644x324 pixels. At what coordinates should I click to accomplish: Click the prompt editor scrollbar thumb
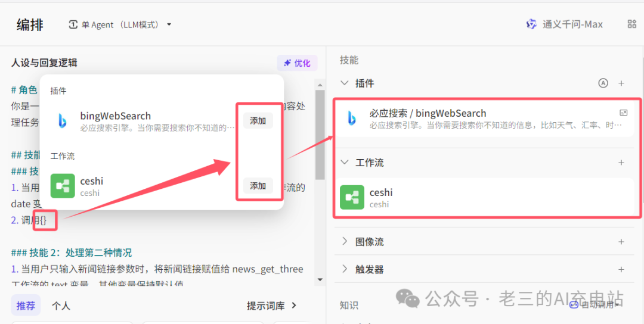320,135
